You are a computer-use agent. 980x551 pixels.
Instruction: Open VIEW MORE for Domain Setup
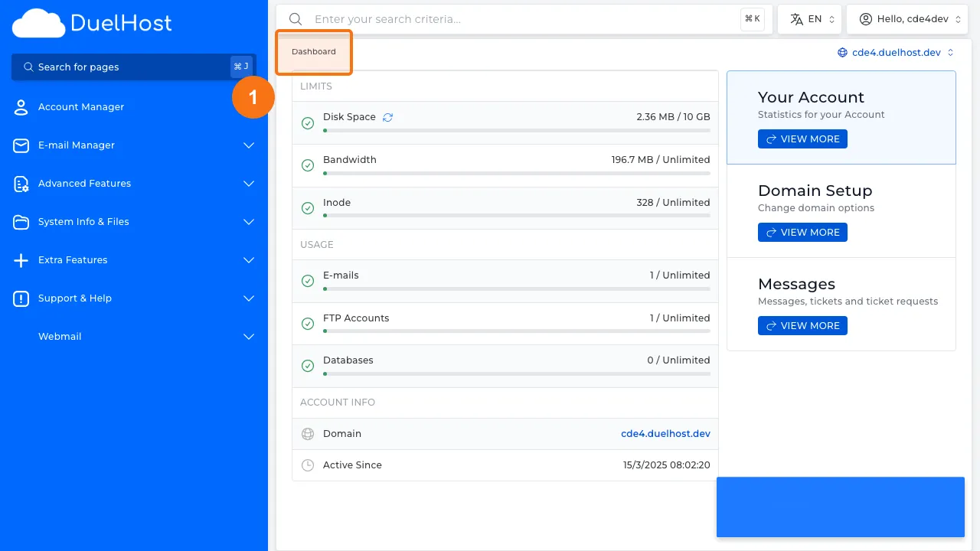[802, 232]
